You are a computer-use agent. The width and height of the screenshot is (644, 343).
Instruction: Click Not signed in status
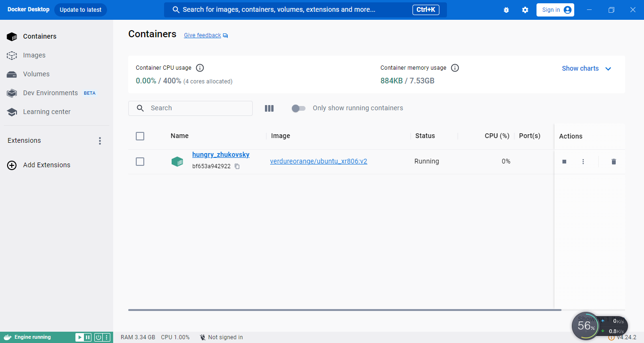pos(222,337)
